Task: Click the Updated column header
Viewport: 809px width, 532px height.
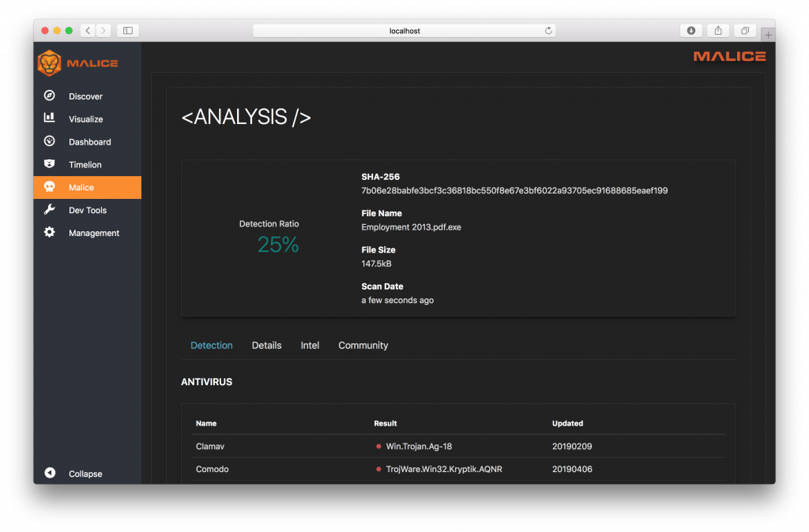Action: (567, 423)
